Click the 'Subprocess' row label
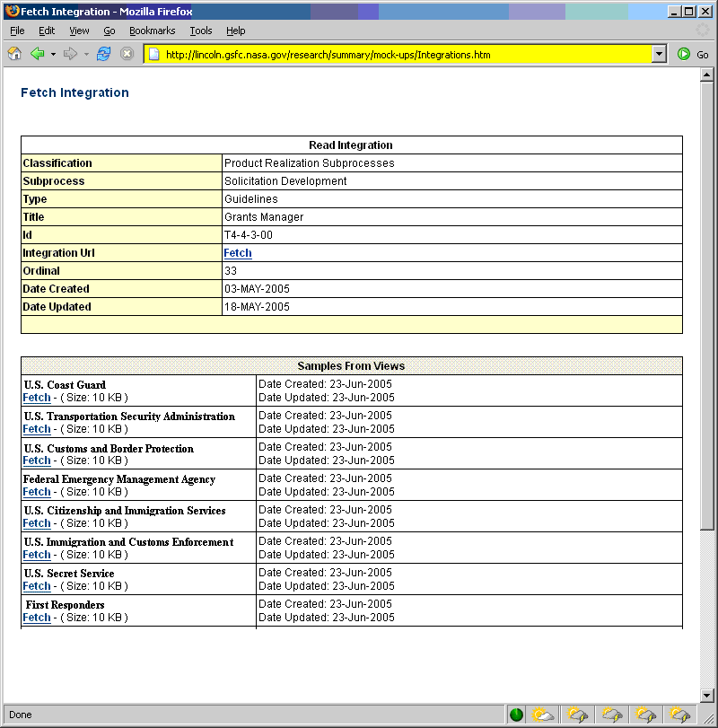The height and width of the screenshot is (728, 718). click(x=54, y=181)
